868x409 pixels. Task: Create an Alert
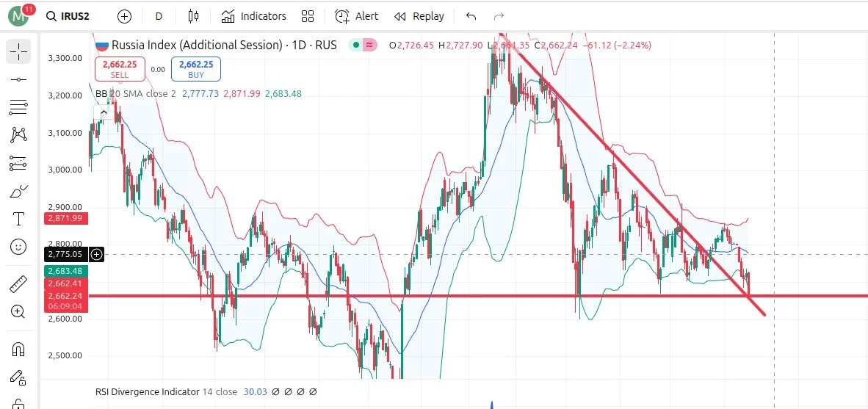(356, 16)
